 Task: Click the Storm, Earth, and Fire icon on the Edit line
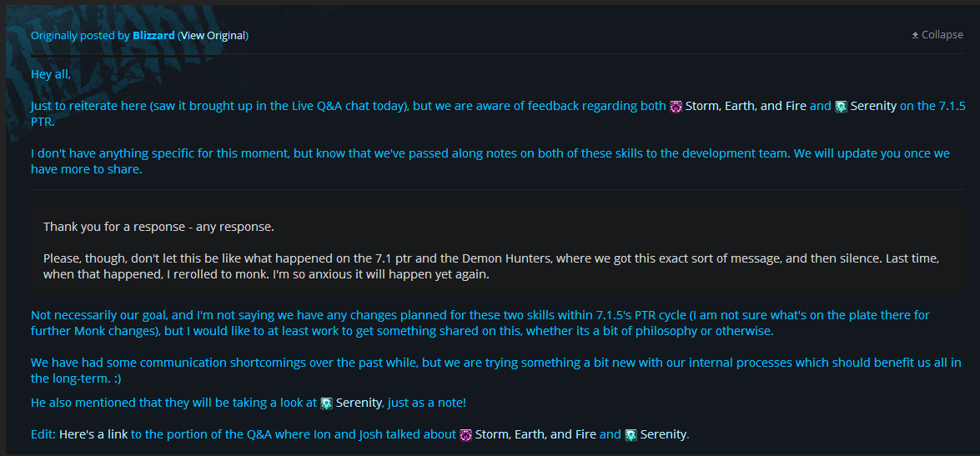point(465,435)
